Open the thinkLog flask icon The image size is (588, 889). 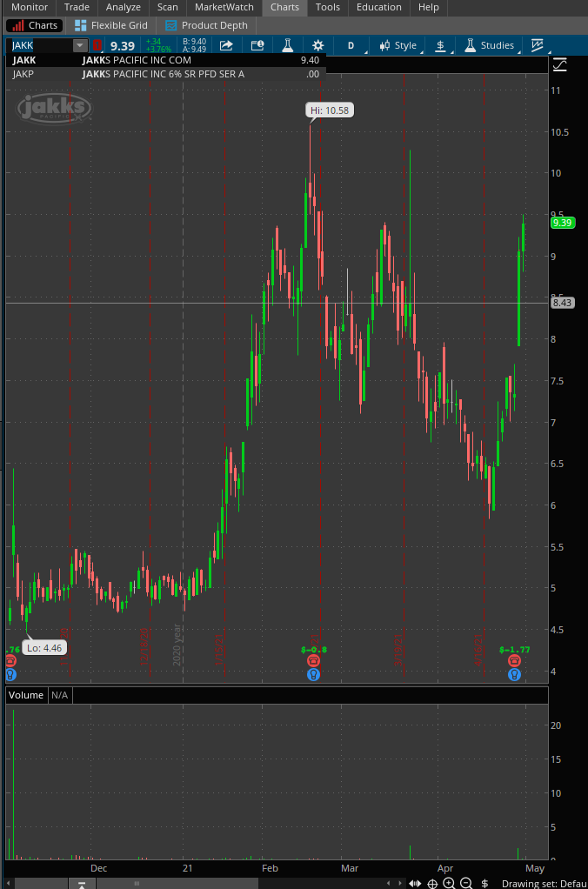288,45
